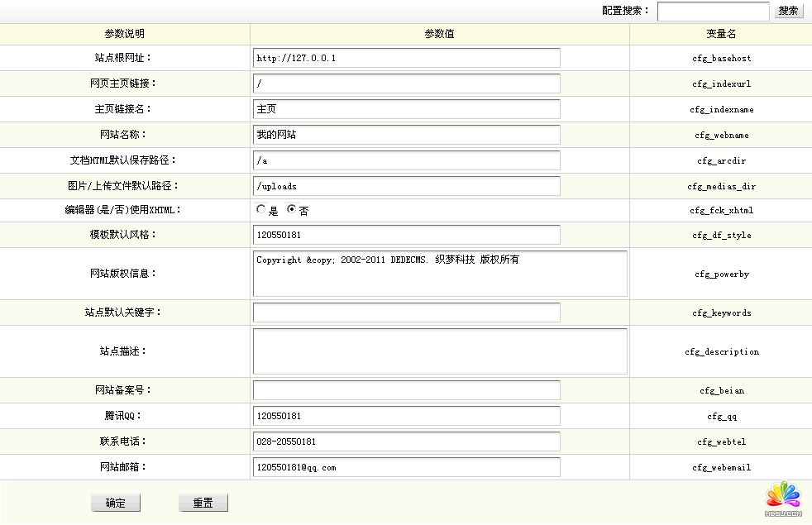Viewport: 812px width, 525px height.
Task: Focus the 配置搜索 search input field
Action: 713,11
